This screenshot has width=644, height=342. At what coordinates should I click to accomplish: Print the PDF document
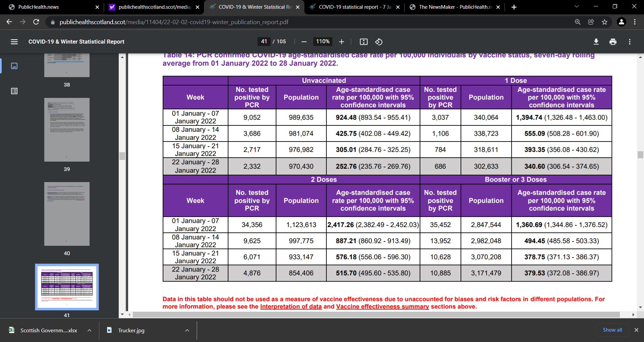[x=613, y=42]
